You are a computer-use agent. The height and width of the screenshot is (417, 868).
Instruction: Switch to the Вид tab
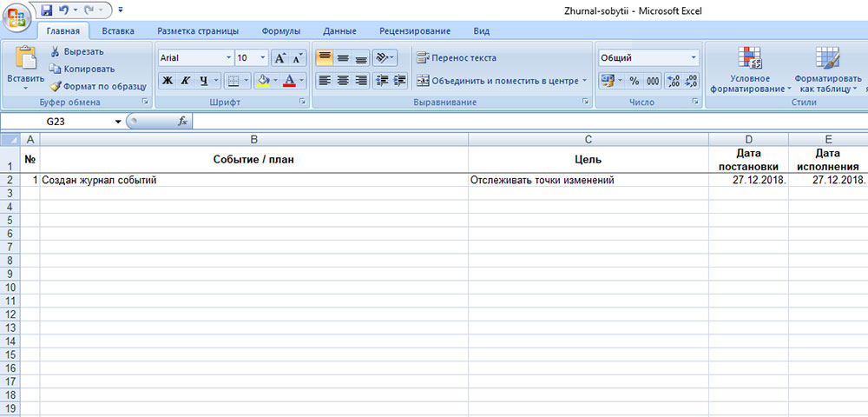[x=481, y=31]
